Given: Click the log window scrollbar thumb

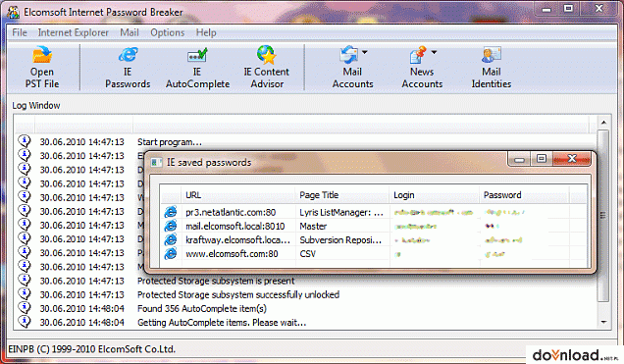Looking at the screenshot, I should point(603,216).
